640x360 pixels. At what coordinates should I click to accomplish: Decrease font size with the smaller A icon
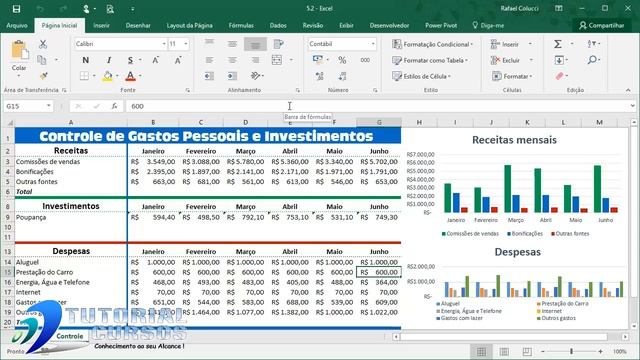click(178, 60)
